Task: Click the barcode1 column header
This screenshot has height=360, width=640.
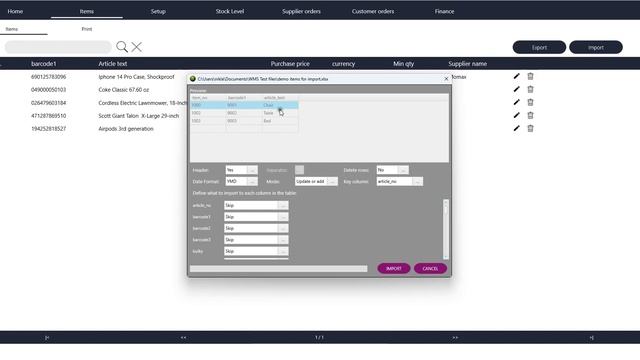Action: pos(44,64)
